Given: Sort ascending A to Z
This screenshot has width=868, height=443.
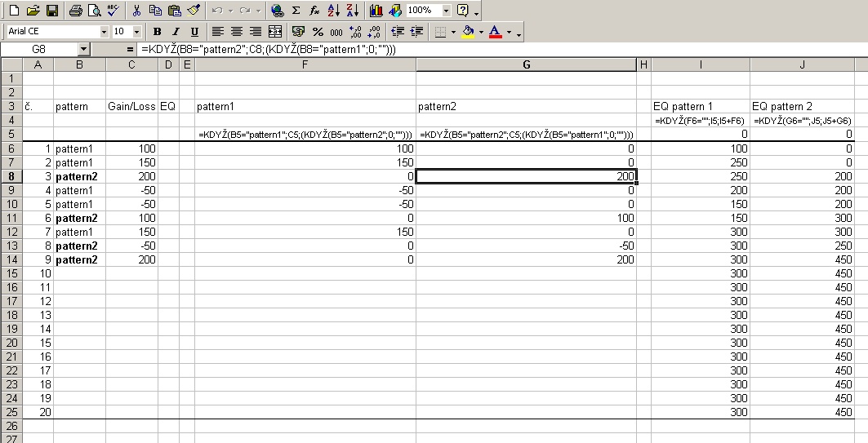Looking at the screenshot, I should point(333,10).
